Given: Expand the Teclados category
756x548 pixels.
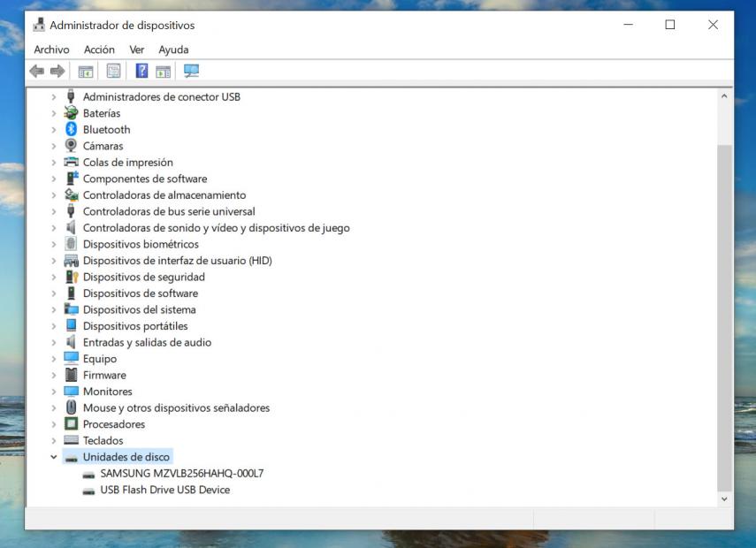Looking at the screenshot, I should click(56, 440).
